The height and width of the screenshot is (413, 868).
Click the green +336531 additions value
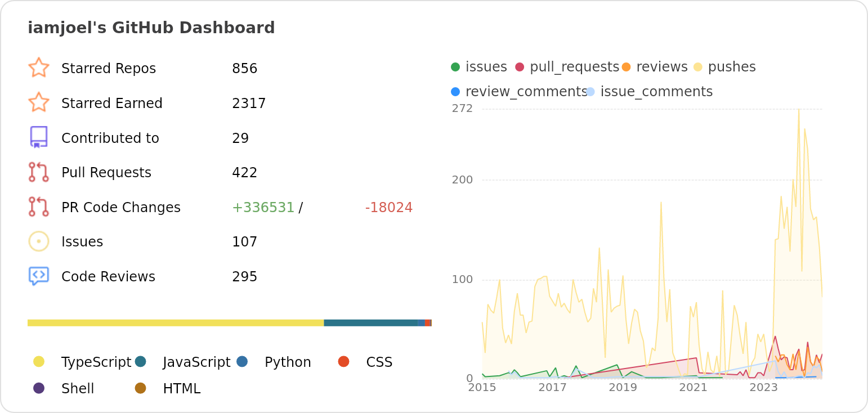(x=263, y=208)
